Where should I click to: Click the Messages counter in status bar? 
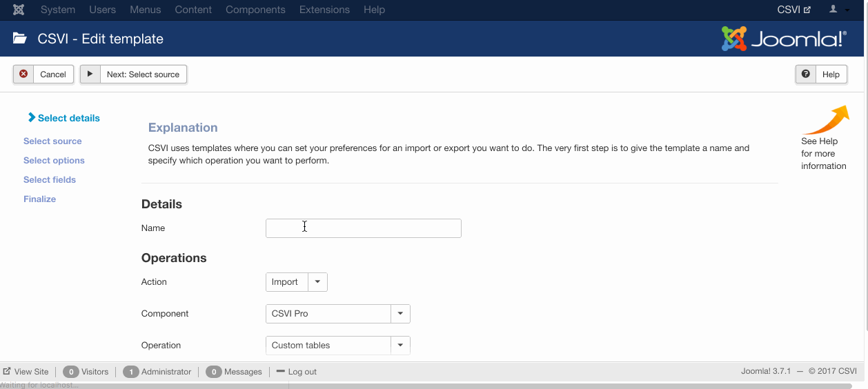(x=234, y=371)
